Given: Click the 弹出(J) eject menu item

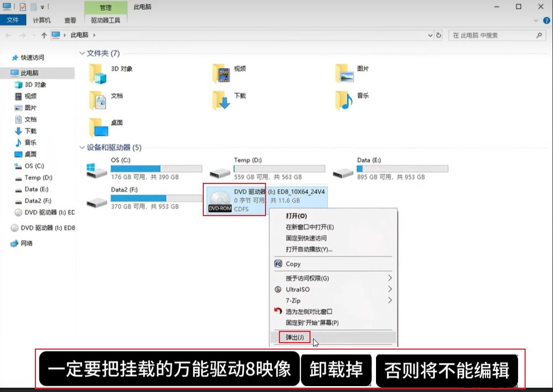Looking at the screenshot, I should (295, 337).
